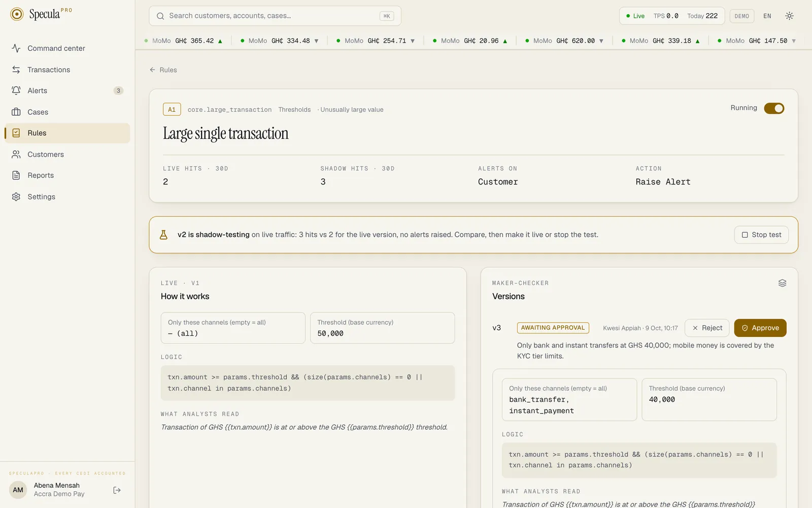
Task: Click MoMo GH₵ 20.96 ticker item
Action: click(x=470, y=41)
